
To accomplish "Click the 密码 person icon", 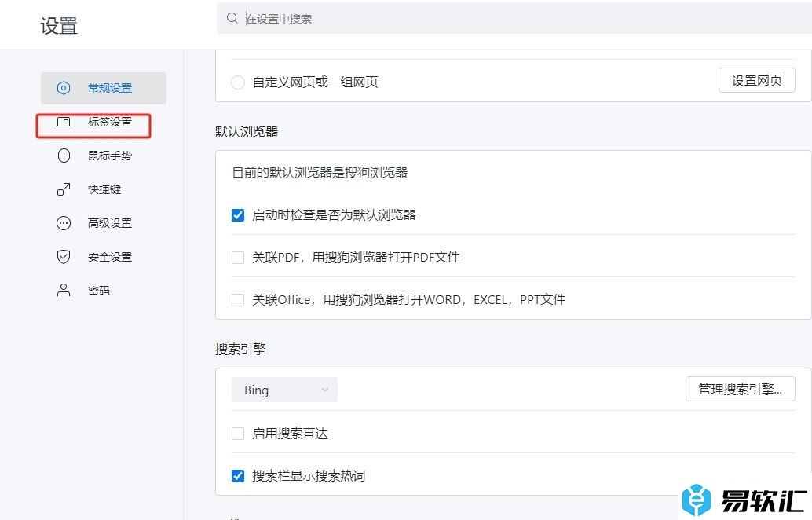I will click(x=63, y=290).
